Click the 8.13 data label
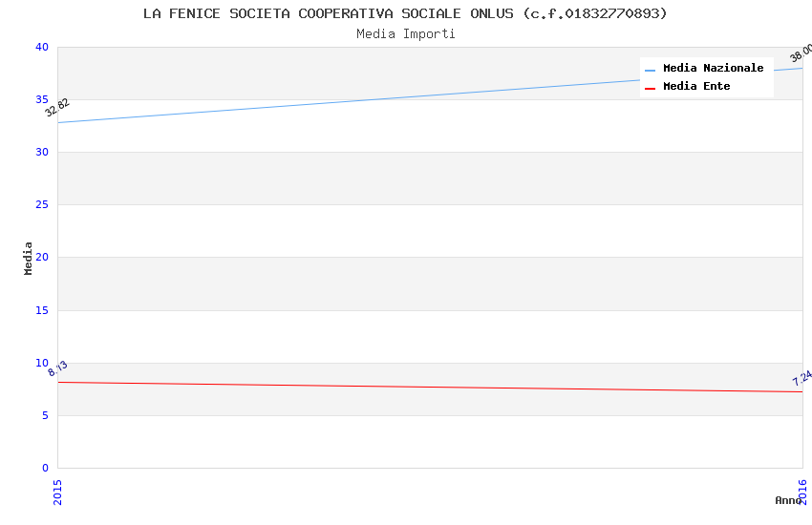This screenshot has width=812, height=525. [x=57, y=368]
